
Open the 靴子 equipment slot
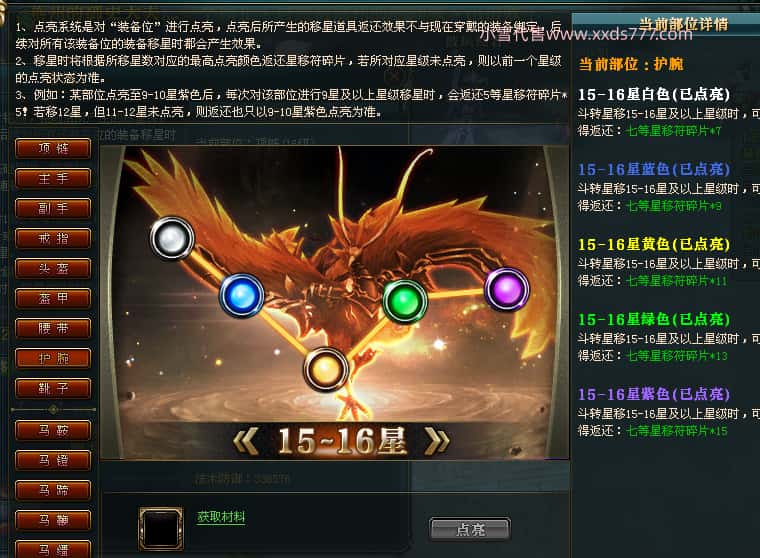(x=53, y=388)
